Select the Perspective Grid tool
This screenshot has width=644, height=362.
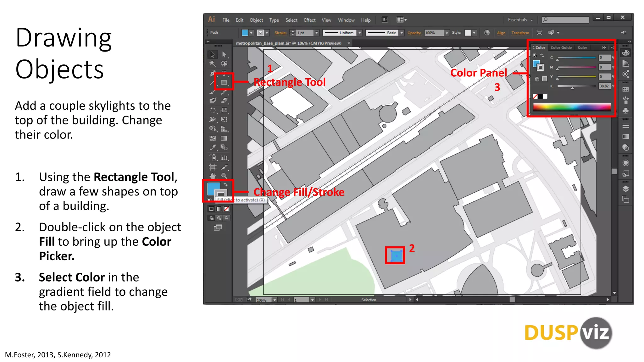pyautogui.click(x=224, y=129)
